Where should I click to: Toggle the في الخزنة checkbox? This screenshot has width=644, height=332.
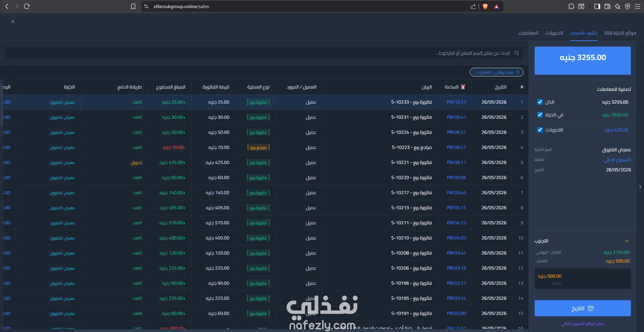point(540,115)
